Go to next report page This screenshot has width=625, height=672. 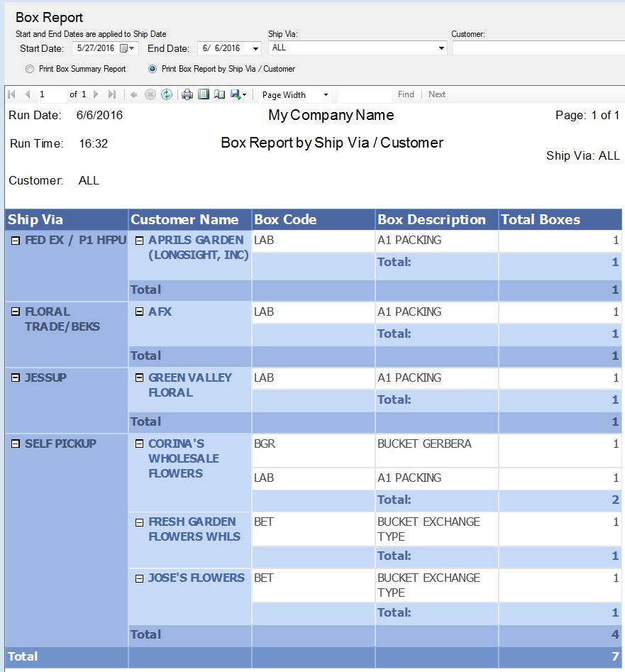96,94
